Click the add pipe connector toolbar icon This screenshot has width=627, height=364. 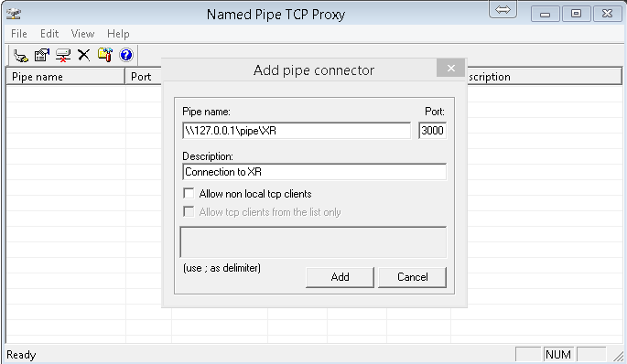coord(21,55)
